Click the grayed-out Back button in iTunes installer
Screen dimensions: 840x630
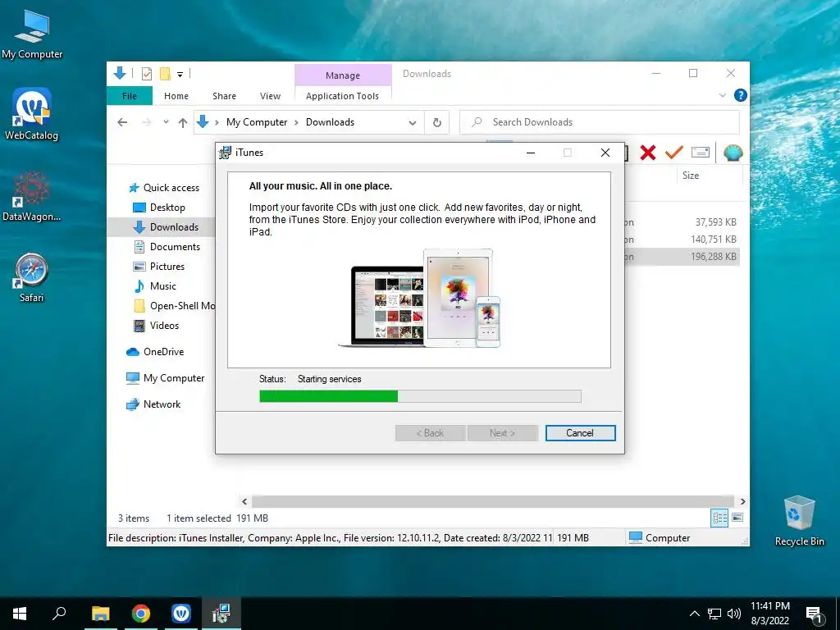pyautogui.click(x=430, y=433)
